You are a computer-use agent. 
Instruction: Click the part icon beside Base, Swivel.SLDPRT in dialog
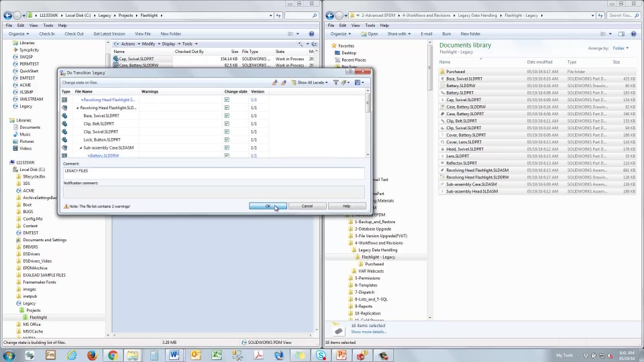click(x=64, y=116)
